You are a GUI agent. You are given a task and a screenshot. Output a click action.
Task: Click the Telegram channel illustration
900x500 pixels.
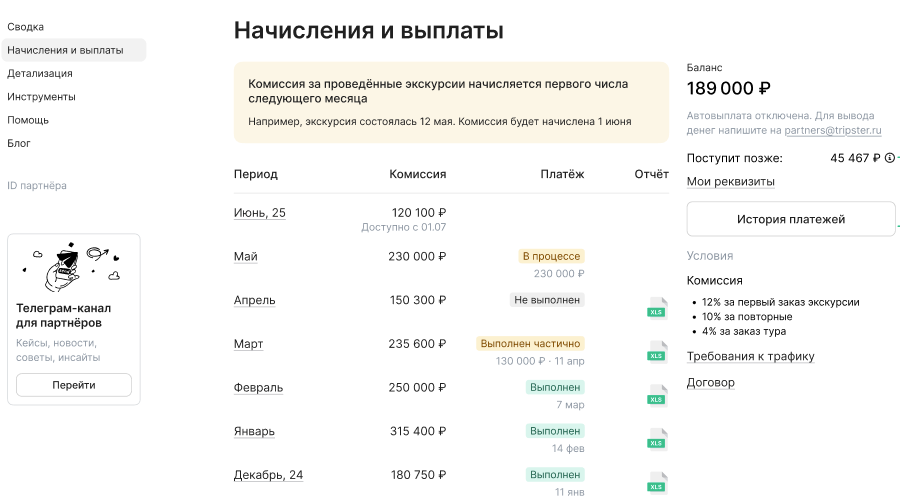pos(74,265)
